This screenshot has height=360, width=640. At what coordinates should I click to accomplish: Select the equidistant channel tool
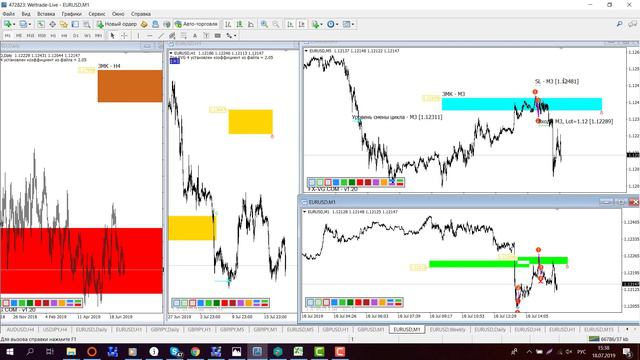coord(172,36)
